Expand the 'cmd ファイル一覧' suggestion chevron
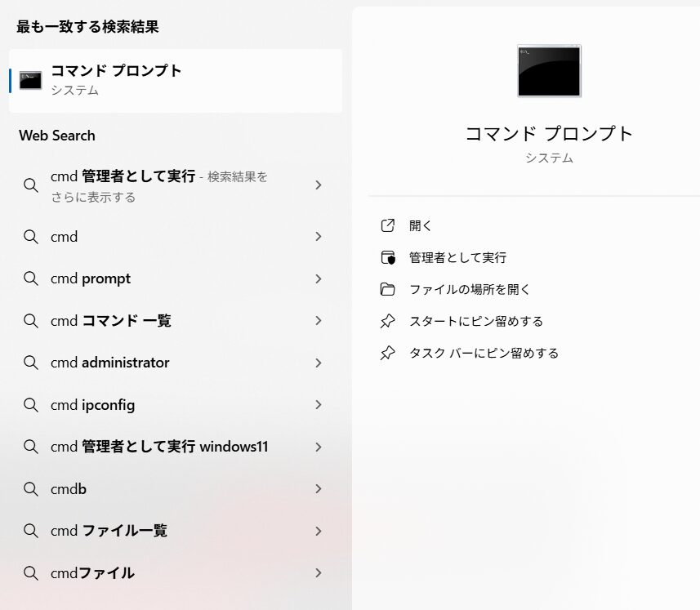The image size is (700, 610). [319, 531]
